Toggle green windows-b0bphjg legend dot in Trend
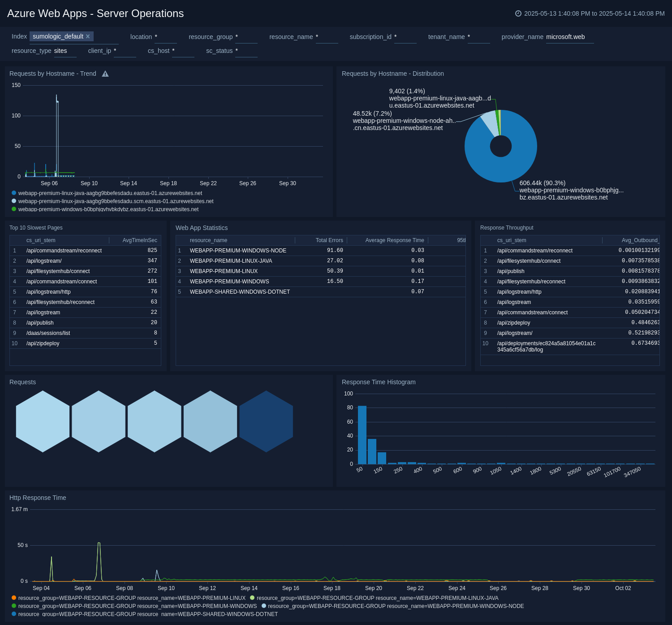 pyautogui.click(x=14, y=209)
